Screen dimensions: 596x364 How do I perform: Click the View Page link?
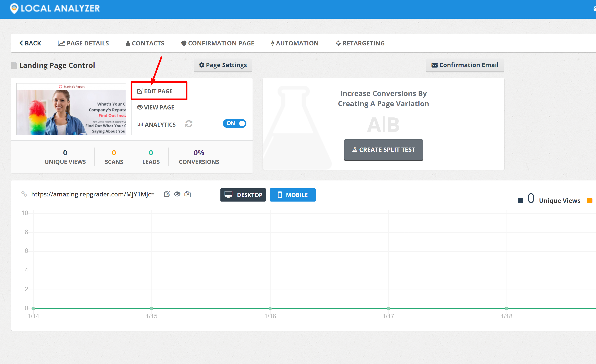click(156, 107)
